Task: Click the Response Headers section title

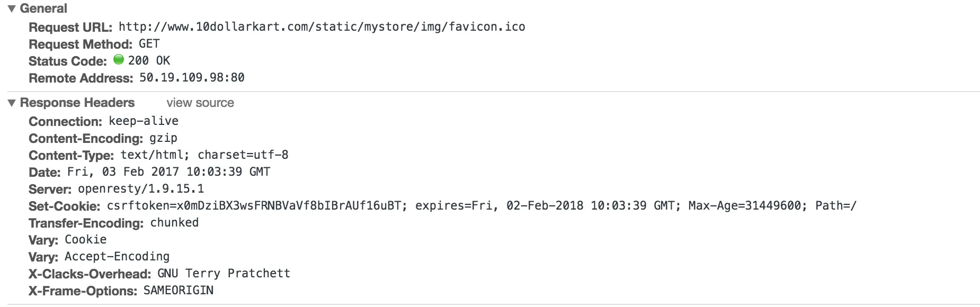Action: click(x=77, y=103)
